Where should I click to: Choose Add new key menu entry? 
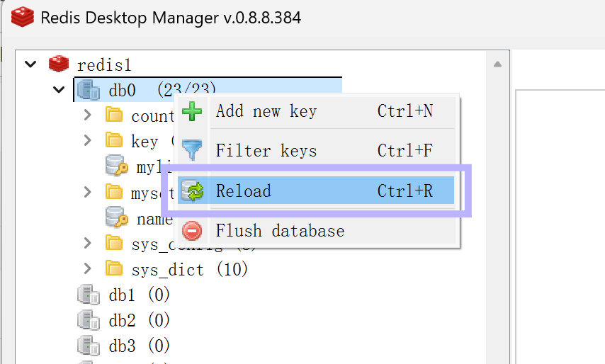click(316, 111)
